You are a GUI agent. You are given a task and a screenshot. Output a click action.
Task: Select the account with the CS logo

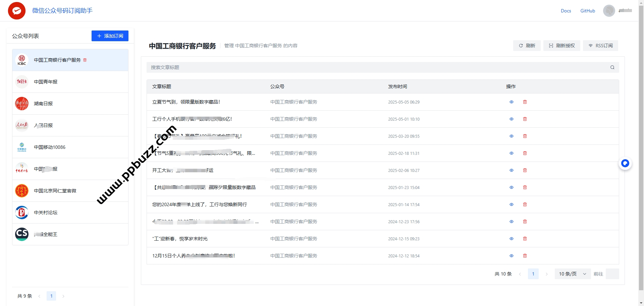(x=70, y=234)
